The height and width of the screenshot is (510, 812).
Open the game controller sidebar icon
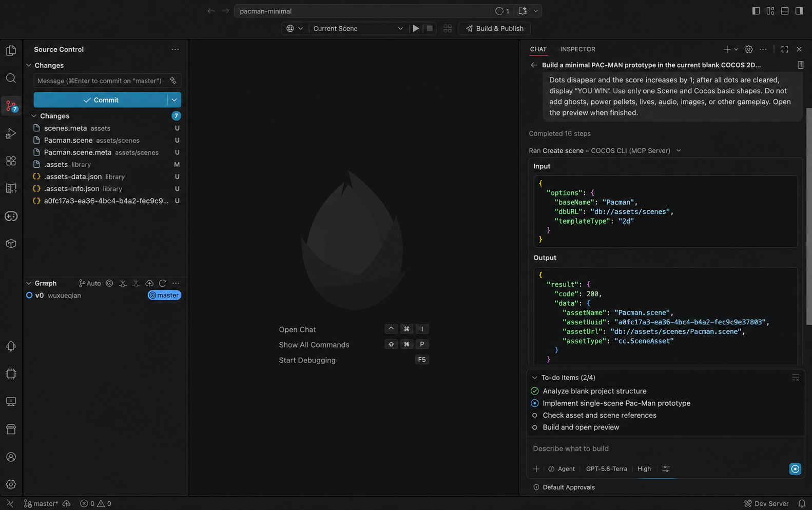point(11,216)
